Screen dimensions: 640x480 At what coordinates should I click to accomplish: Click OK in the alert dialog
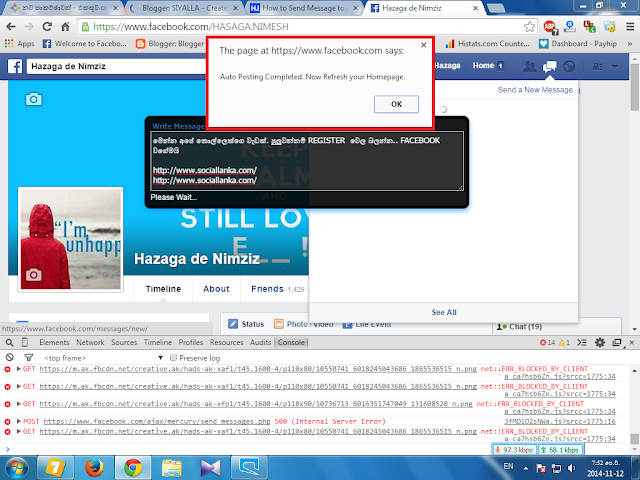[x=396, y=104]
